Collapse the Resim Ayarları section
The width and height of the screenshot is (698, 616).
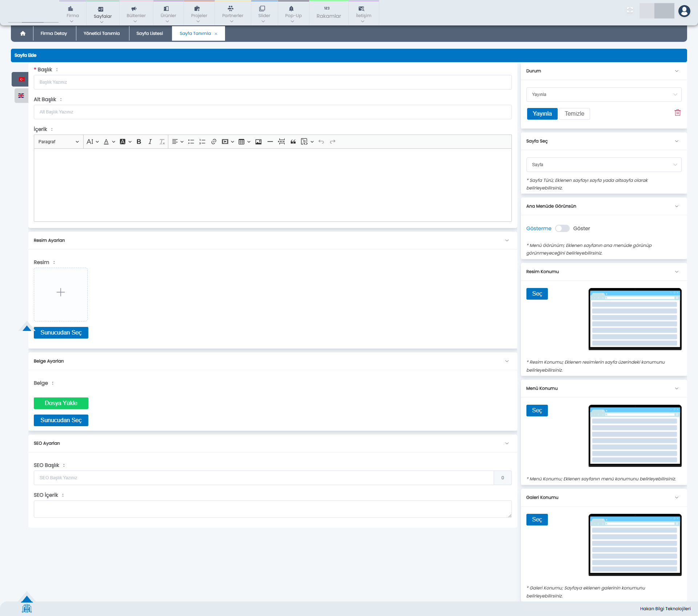507,240
